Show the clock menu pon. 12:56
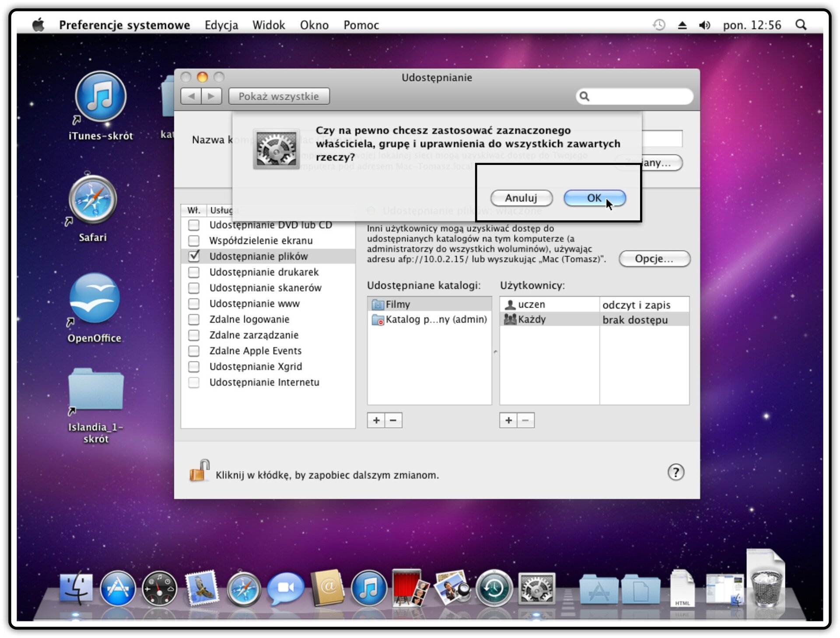The image size is (840, 638). point(752,25)
